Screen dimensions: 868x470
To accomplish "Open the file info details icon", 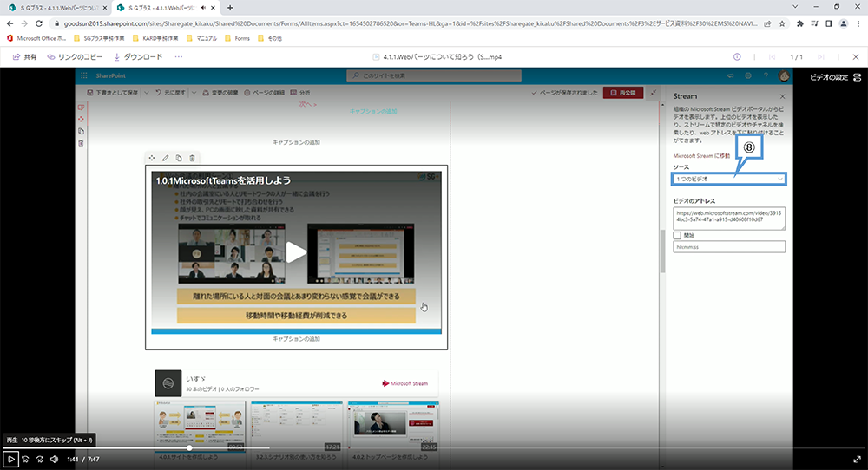I will tap(737, 57).
